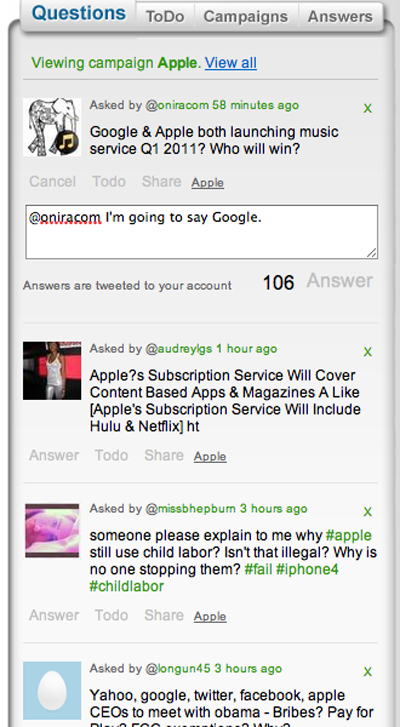Switch to the ToDo tab
Viewport: 400px width, 727px height.
click(165, 17)
